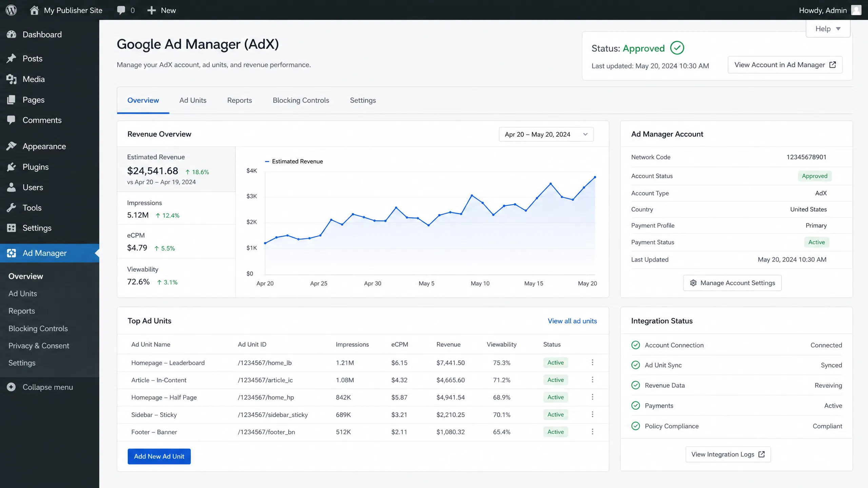The height and width of the screenshot is (488, 868).
Task: Click View Account in Ad Manager button
Action: click(x=785, y=65)
